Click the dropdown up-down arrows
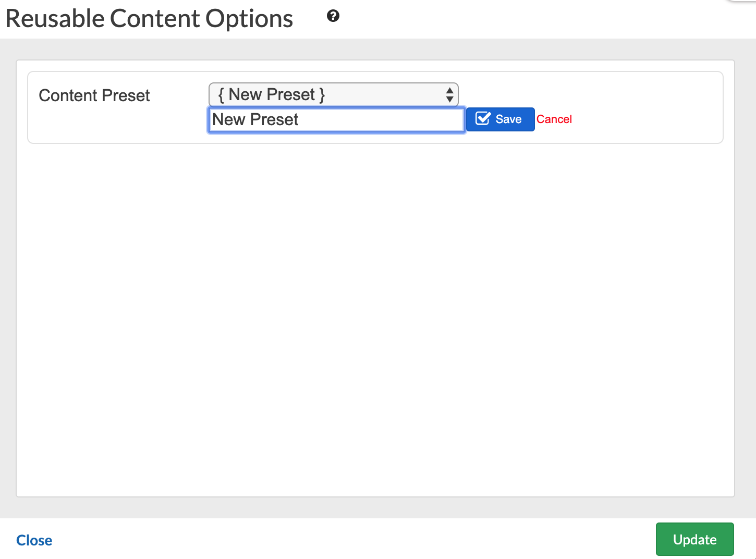 point(449,95)
